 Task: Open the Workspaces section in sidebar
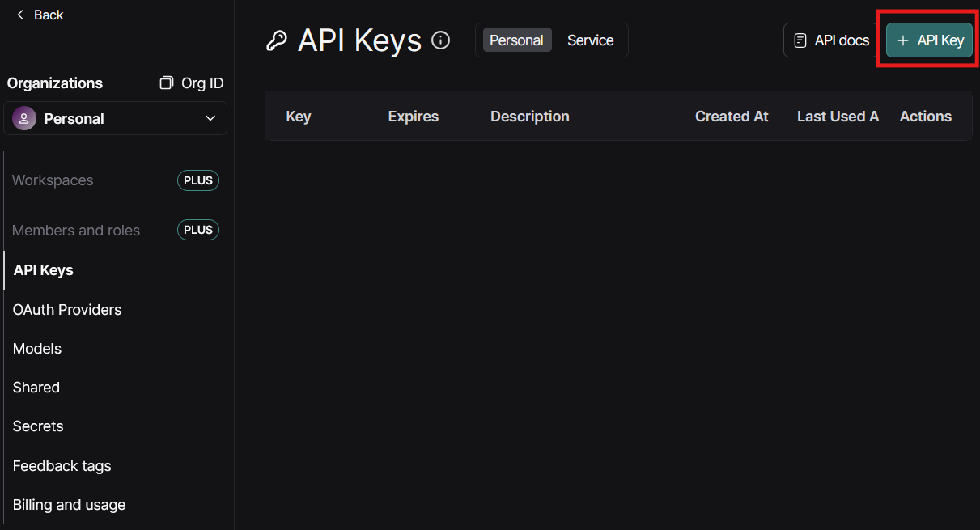point(52,180)
